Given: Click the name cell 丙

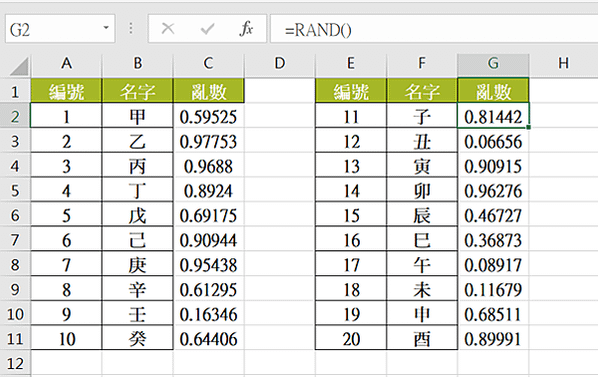Looking at the screenshot, I should pyautogui.click(x=138, y=166).
